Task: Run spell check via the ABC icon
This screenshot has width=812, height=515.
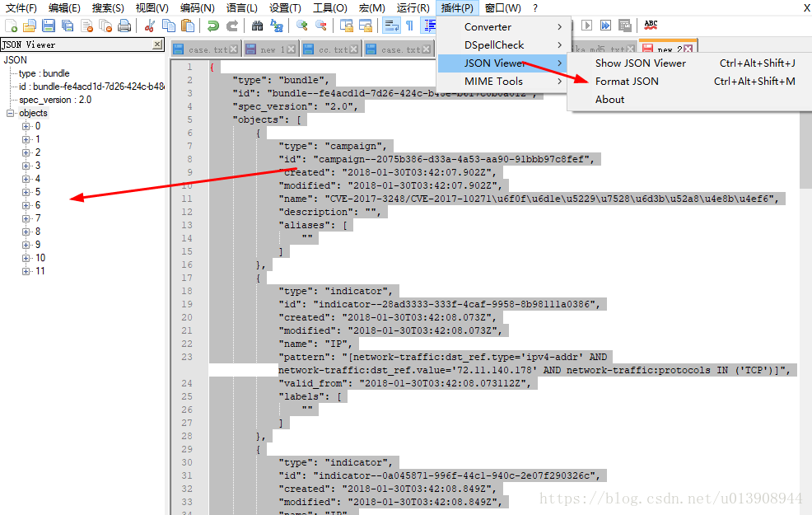Action: tap(651, 26)
